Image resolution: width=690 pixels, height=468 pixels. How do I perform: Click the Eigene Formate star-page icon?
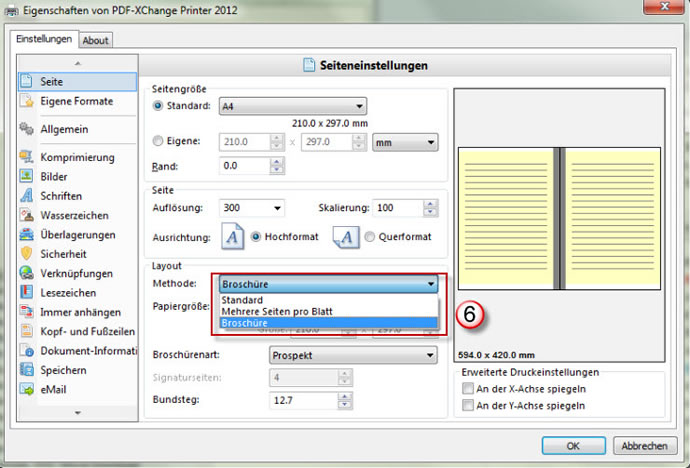[26, 101]
